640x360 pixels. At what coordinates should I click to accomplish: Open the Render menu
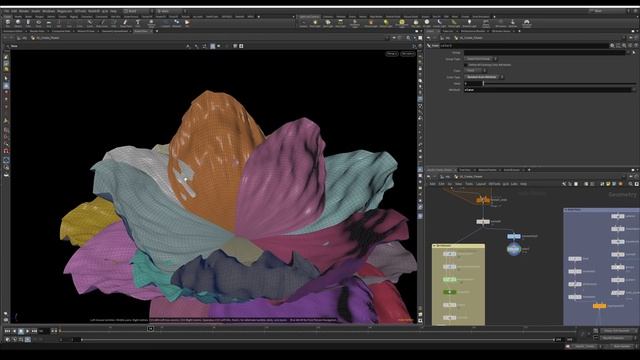[x=24, y=11]
